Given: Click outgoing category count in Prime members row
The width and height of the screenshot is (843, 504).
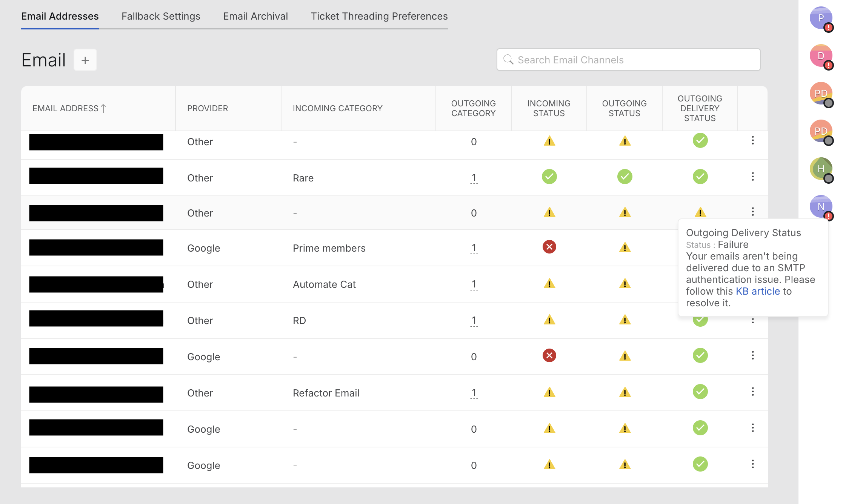Looking at the screenshot, I should (x=474, y=248).
